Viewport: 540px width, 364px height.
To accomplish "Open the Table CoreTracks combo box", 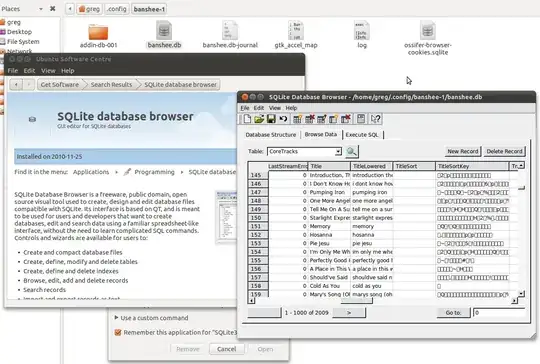I will click(x=304, y=152).
